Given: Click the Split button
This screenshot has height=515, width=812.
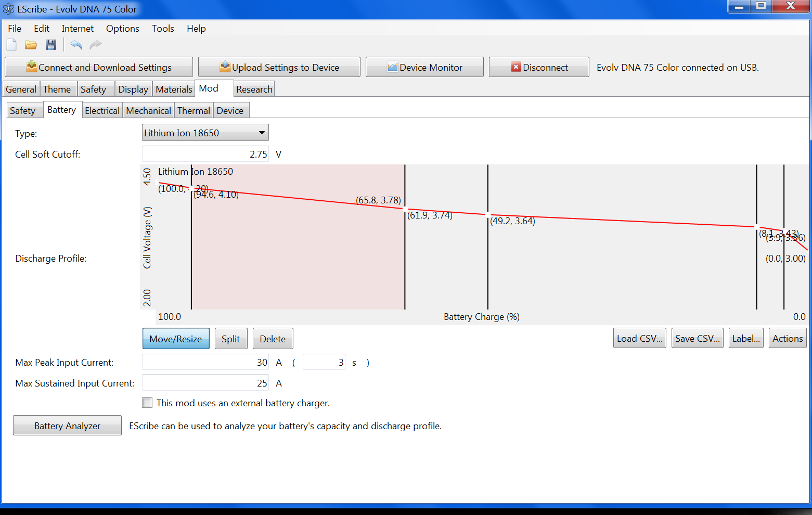Looking at the screenshot, I should tap(230, 339).
